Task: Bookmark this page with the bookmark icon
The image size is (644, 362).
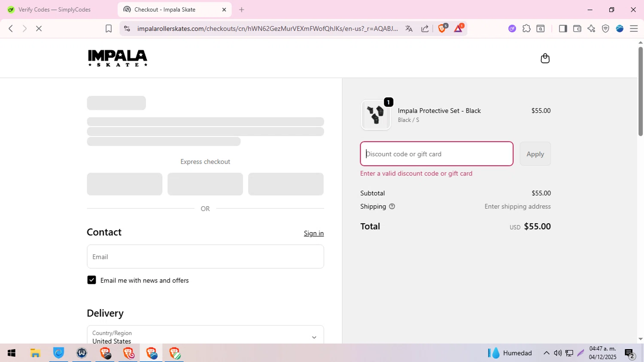Action: [x=109, y=28]
